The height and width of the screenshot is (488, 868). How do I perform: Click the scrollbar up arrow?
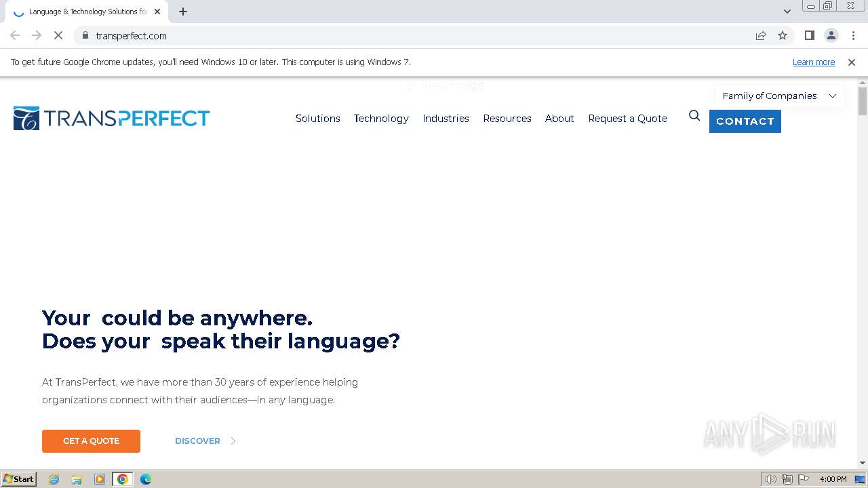(x=863, y=82)
